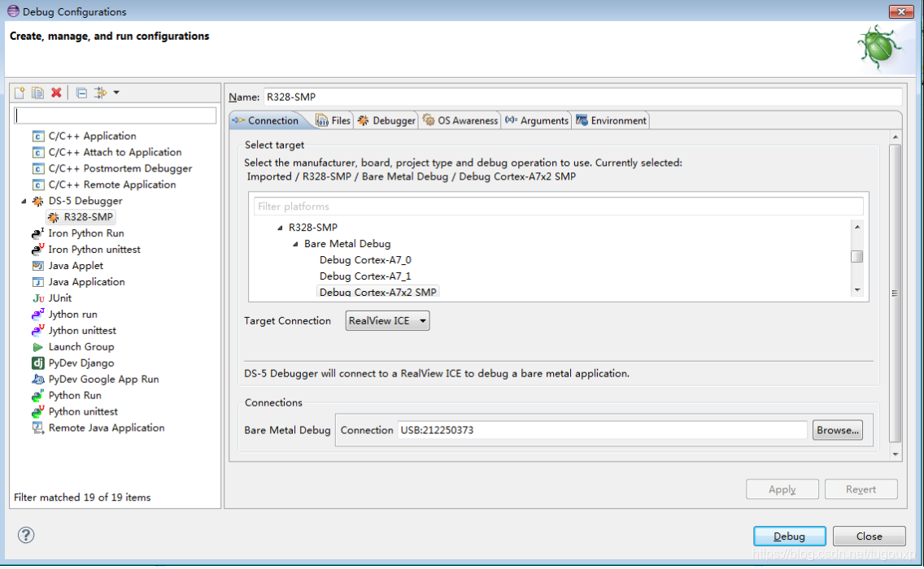The height and width of the screenshot is (569, 924).
Task: Collapse all configurations icon
Action: 82,93
